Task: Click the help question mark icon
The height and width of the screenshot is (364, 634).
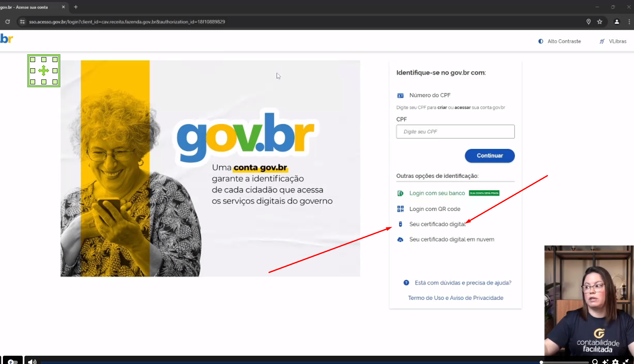Action: point(406,283)
